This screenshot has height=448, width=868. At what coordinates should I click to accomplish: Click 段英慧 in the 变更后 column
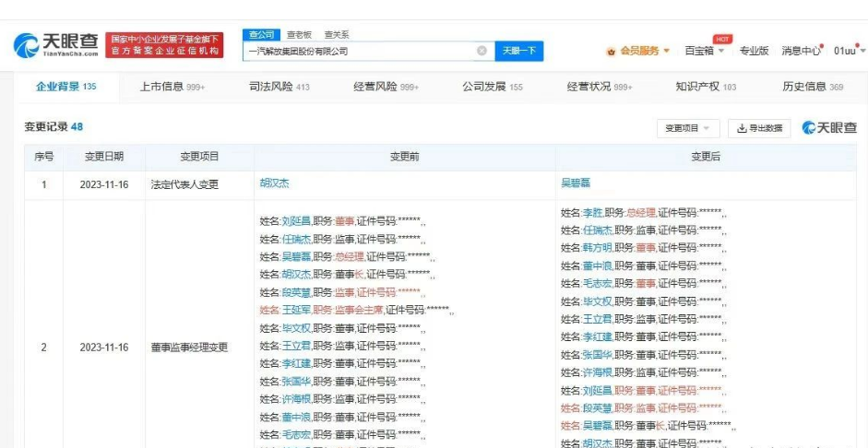(597, 407)
